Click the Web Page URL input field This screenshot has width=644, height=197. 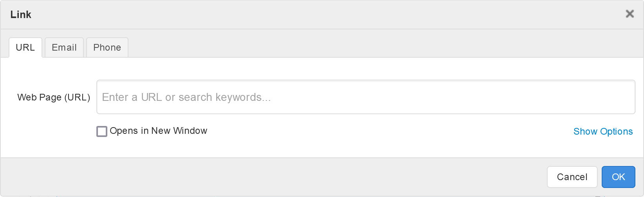coord(365,97)
